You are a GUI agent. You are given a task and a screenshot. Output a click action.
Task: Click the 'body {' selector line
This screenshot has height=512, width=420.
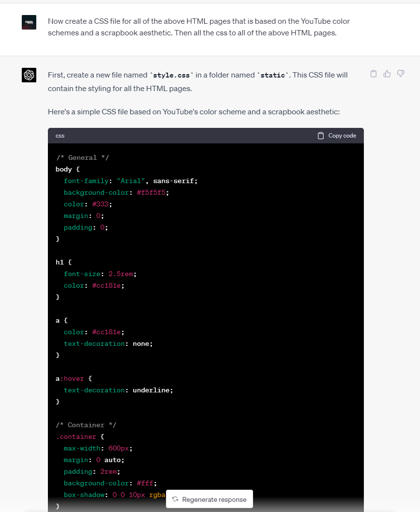[x=68, y=169]
